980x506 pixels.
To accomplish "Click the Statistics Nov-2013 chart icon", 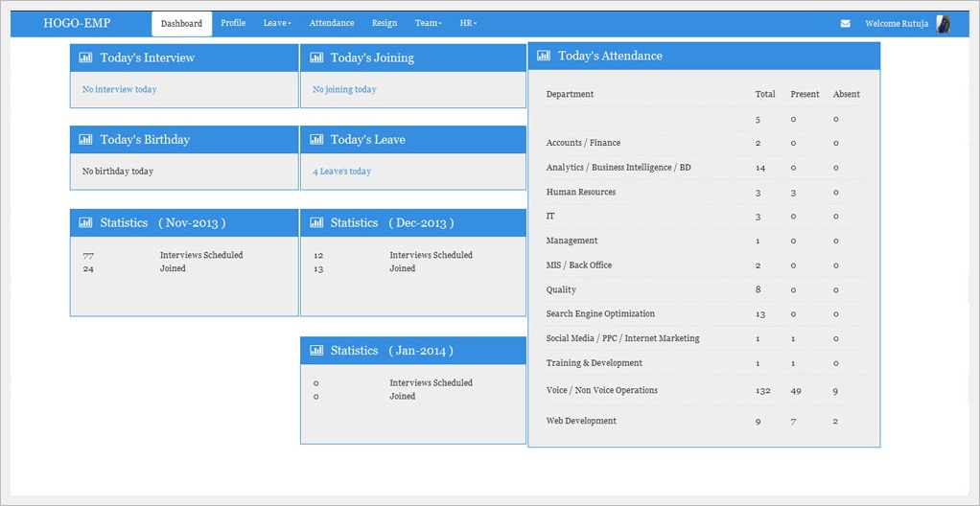I will click(x=85, y=222).
